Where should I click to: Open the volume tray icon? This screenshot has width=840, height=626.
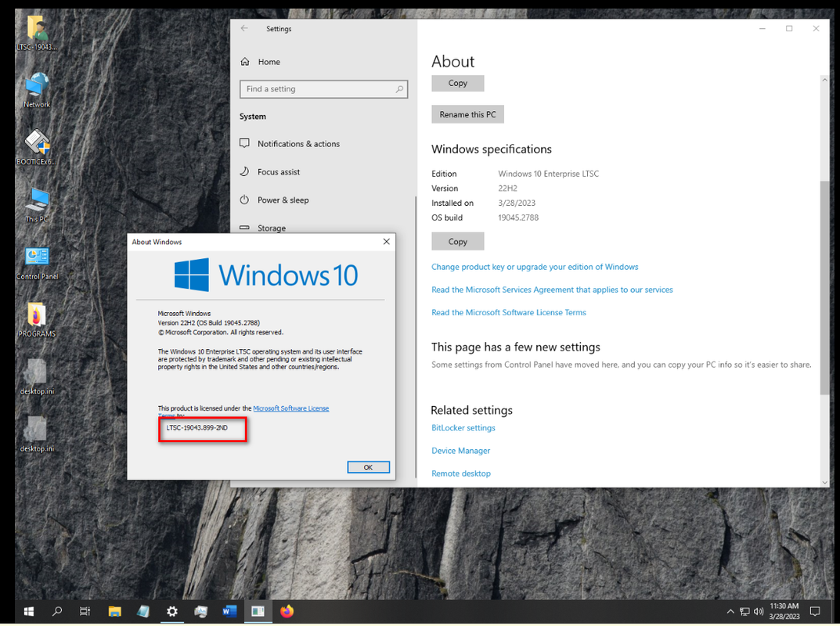(x=758, y=611)
